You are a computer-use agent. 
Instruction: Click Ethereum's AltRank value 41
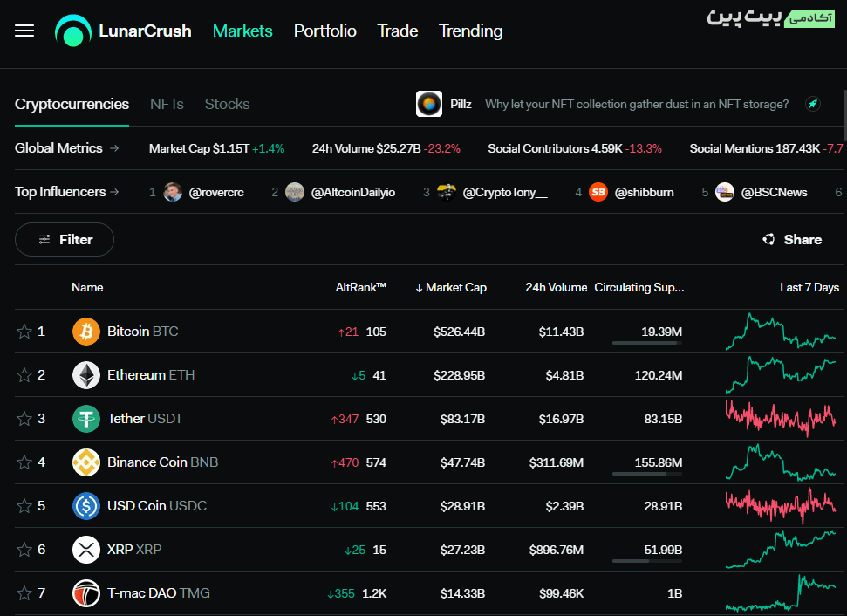379,375
